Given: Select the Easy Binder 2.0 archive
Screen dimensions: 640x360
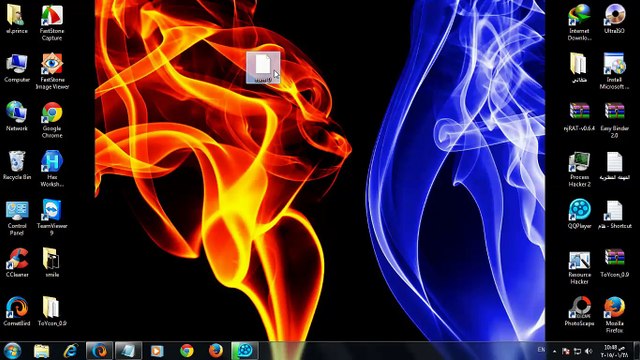Looking at the screenshot, I should (614, 120).
